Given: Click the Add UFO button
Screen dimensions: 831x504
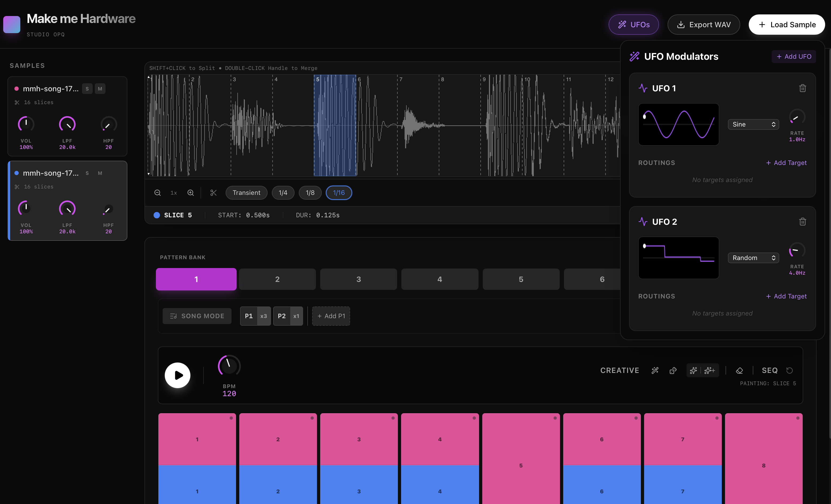Looking at the screenshot, I should click(x=794, y=56).
